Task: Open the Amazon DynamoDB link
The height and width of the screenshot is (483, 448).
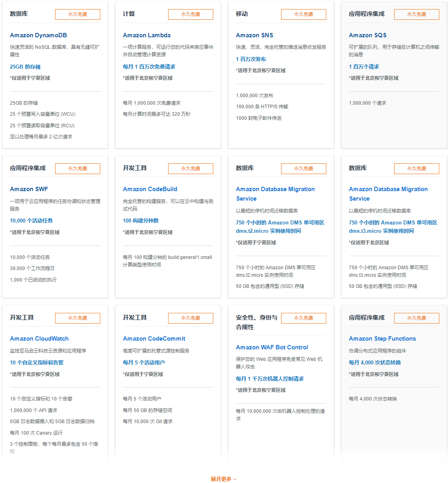Action: (x=38, y=35)
